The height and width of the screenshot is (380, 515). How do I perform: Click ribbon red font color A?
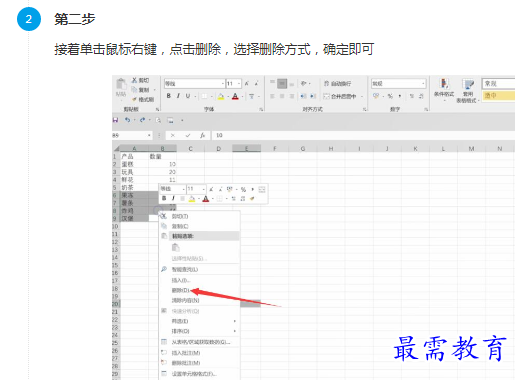[235, 96]
